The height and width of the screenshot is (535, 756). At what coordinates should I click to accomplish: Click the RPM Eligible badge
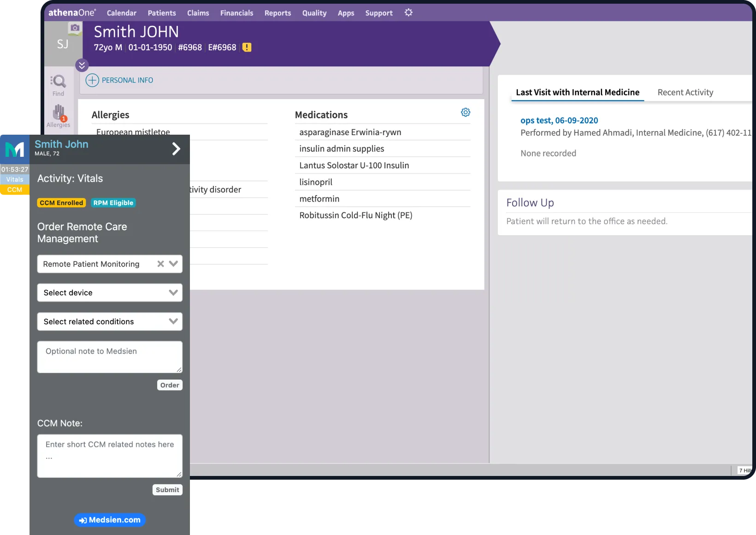pyautogui.click(x=113, y=203)
